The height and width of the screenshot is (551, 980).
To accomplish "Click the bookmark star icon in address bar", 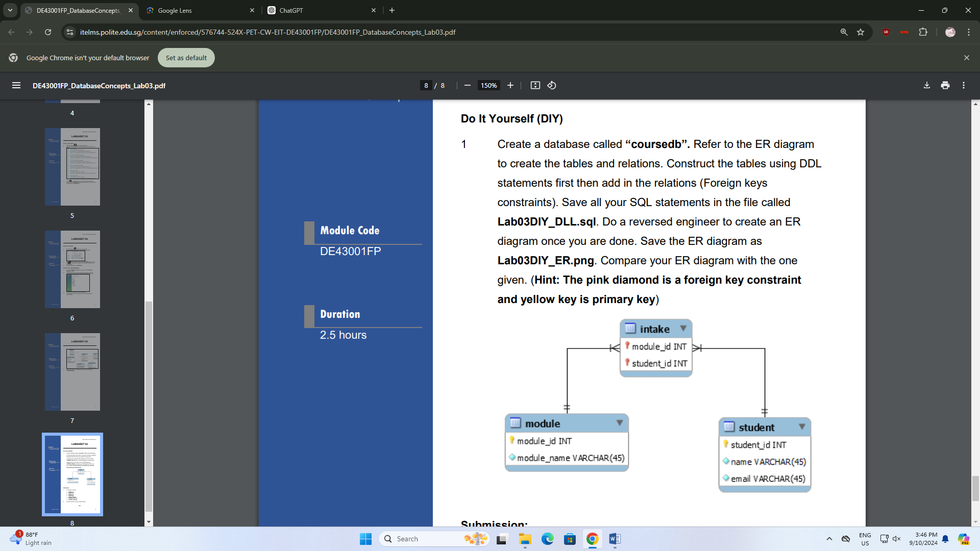I will click(x=861, y=32).
